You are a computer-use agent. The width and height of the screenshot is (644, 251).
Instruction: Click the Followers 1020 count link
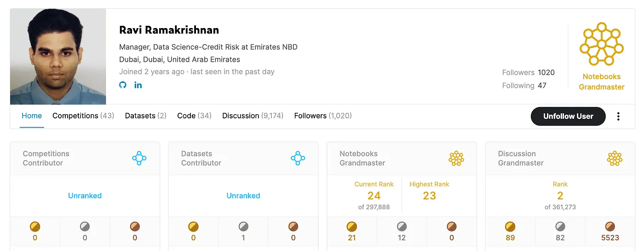pyautogui.click(x=529, y=73)
